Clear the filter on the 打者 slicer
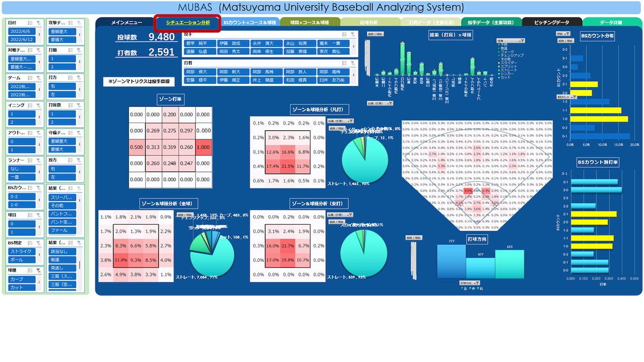This screenshot has width=644, height=362. (353, 63)
